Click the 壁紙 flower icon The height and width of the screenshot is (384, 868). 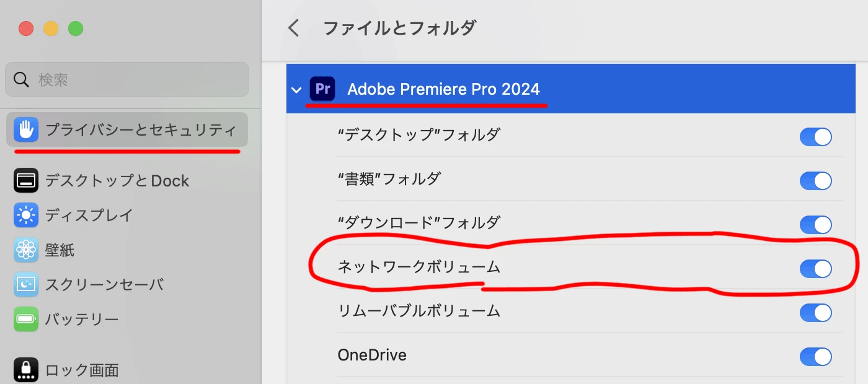(26, 250)
